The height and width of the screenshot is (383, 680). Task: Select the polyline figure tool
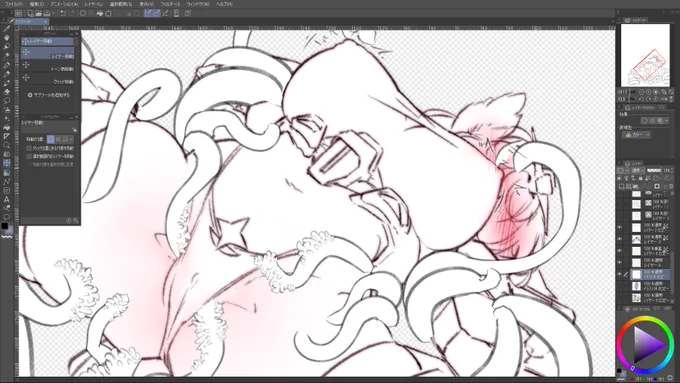tap(7, 181)
